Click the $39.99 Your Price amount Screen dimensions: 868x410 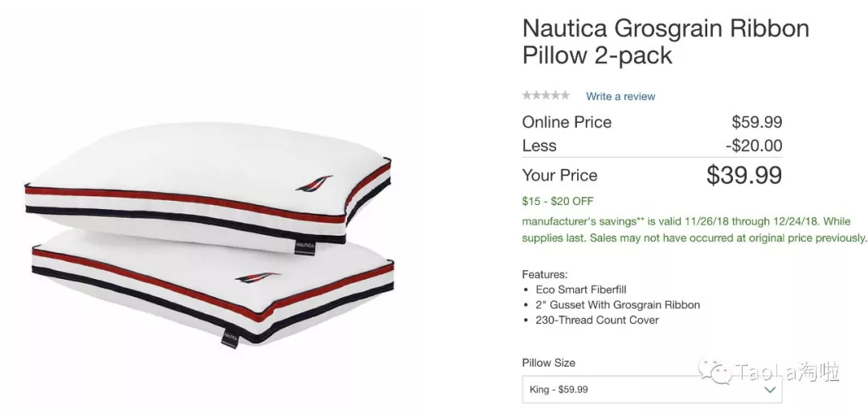pyautogui.click(x=743, y=175)
